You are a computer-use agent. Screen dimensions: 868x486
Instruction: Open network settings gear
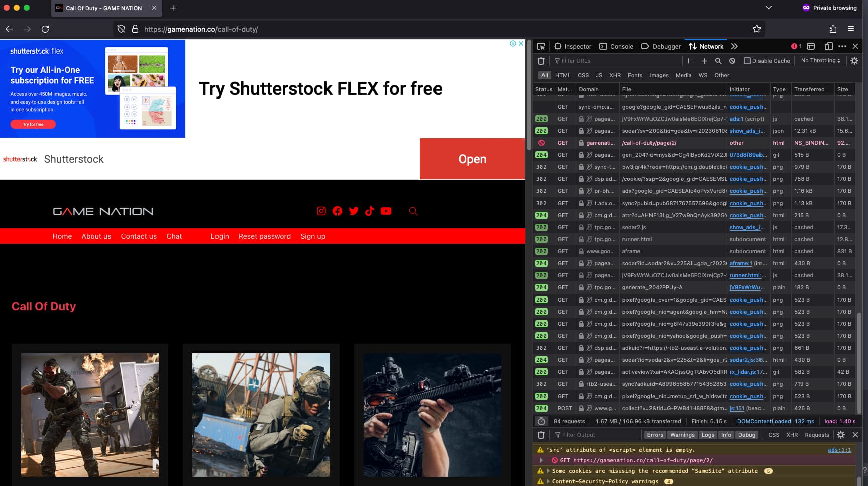click(x=854, y=61)
